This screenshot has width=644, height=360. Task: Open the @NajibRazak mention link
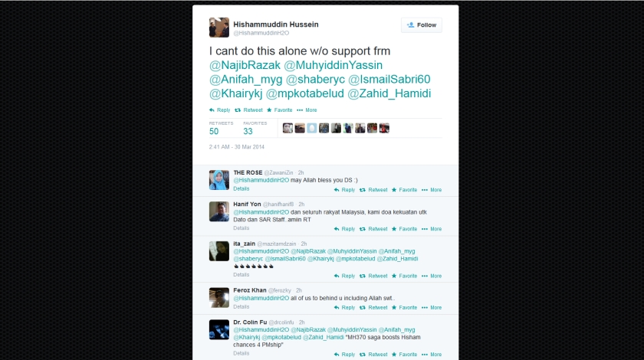coord(245,65)
